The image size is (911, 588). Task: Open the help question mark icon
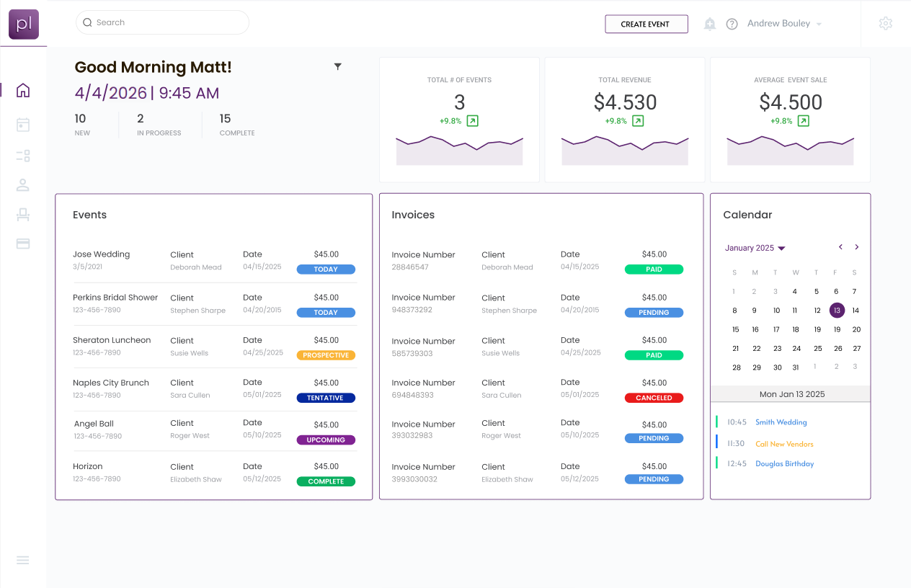(732, 24)
